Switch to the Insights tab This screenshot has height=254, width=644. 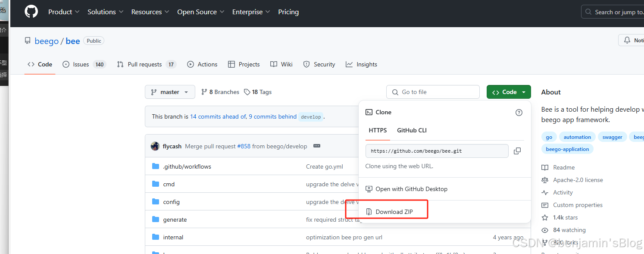click(x=361, y=64)
